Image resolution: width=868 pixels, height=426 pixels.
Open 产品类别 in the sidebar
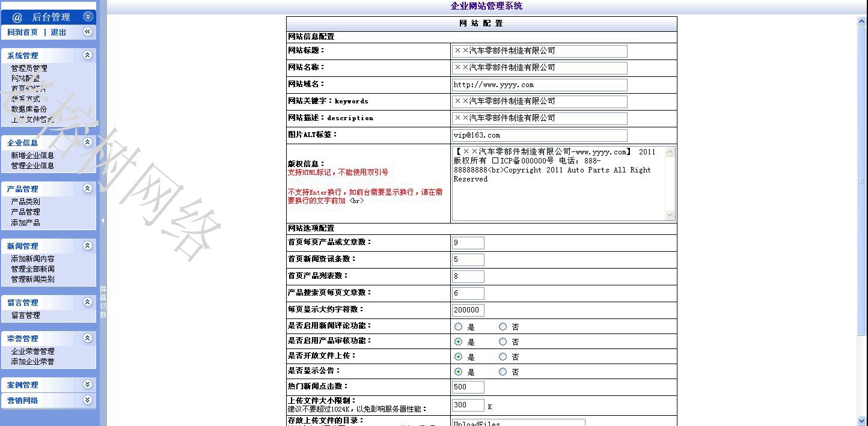pyautogui.click(x=25, y=202)
